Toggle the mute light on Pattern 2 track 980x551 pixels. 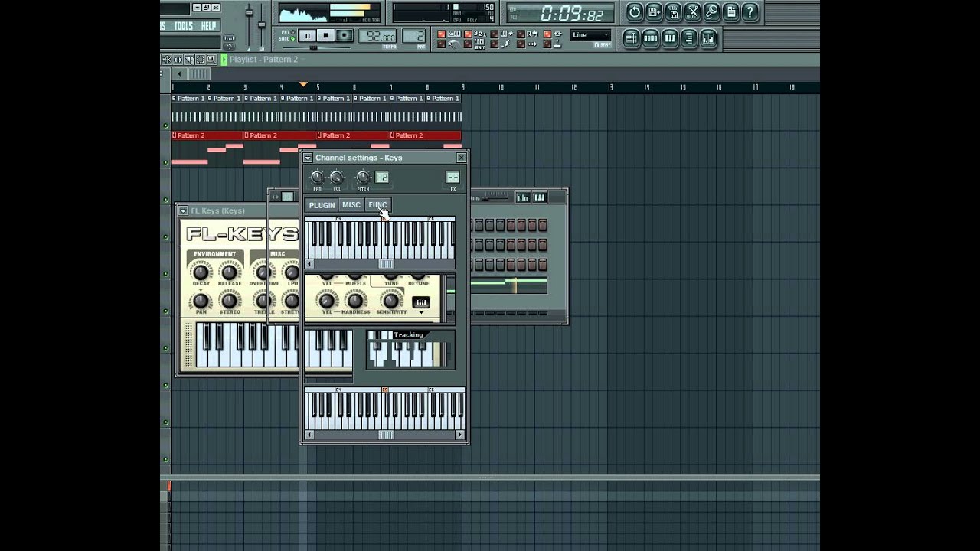click(x=166, y=162)
